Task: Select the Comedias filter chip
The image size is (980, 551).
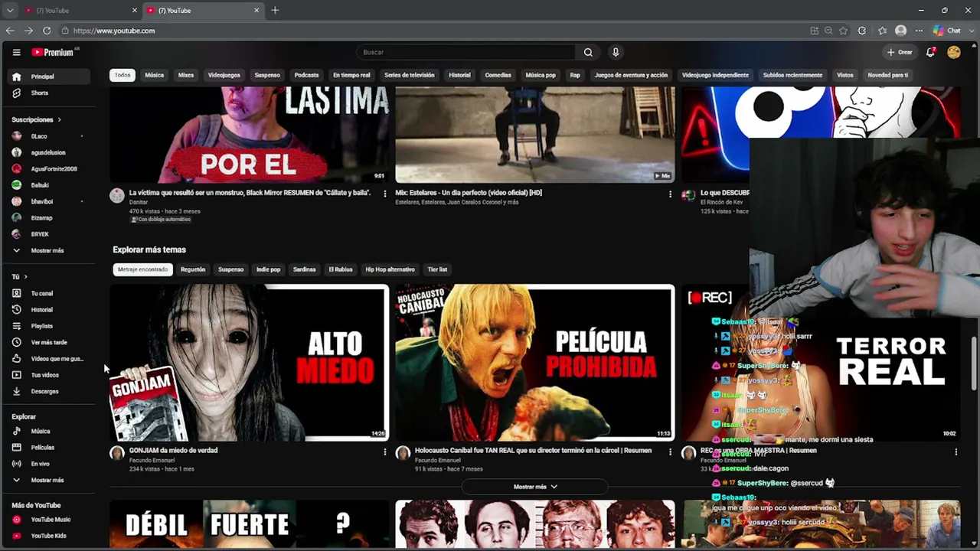Action: (x=498, y=75)
